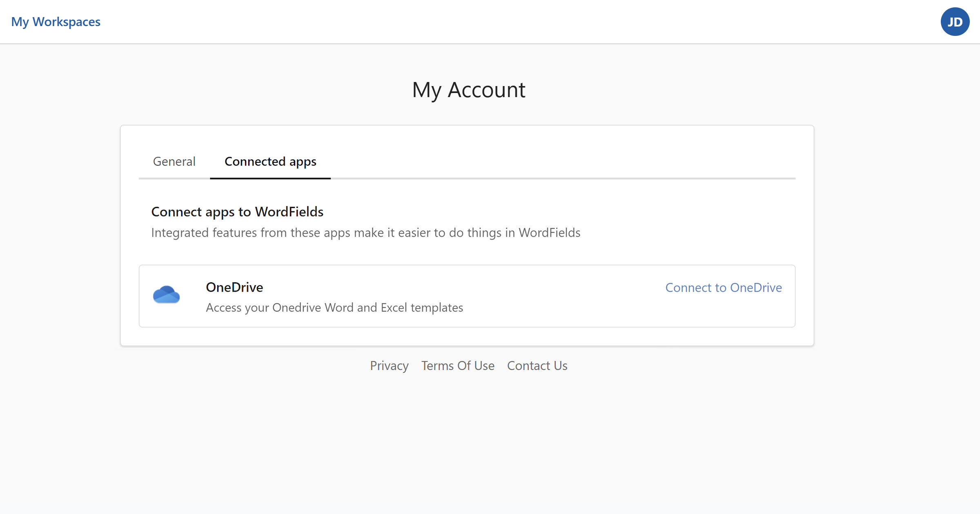
Task: Click Connect to OneDrive link
Action: point(724,288)
